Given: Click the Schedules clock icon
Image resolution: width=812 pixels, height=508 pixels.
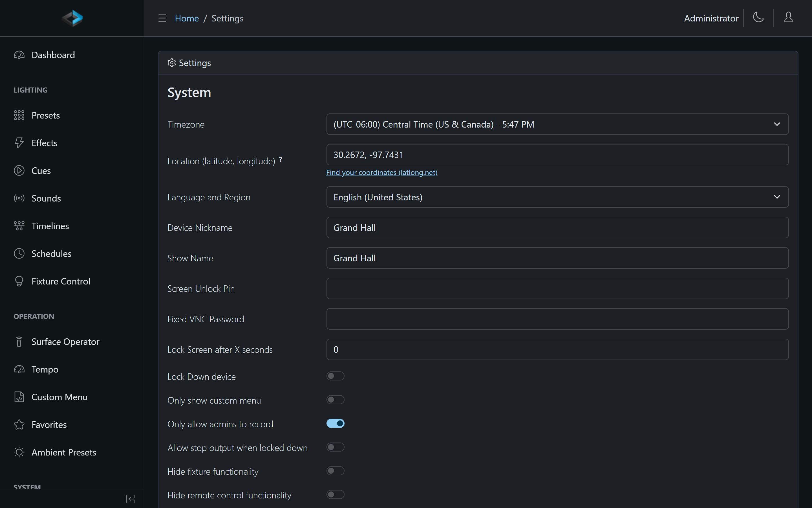Looking at the screenshot, I should click(x=19, y=253).
